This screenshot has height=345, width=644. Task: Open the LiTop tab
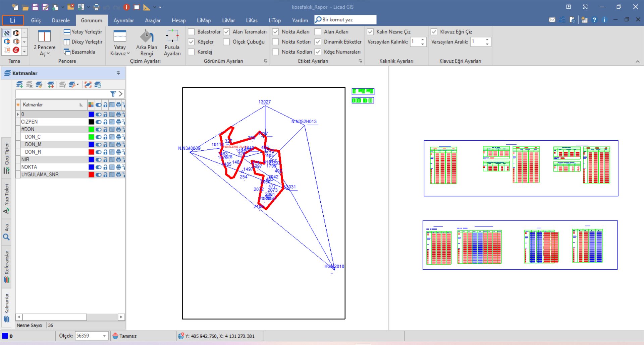pyautogui.click(x=275, y=20)
